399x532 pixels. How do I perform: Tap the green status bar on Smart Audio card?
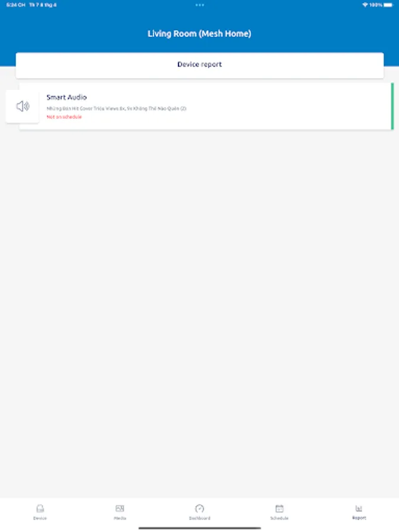pyautogui.click(x=392, y=106)
